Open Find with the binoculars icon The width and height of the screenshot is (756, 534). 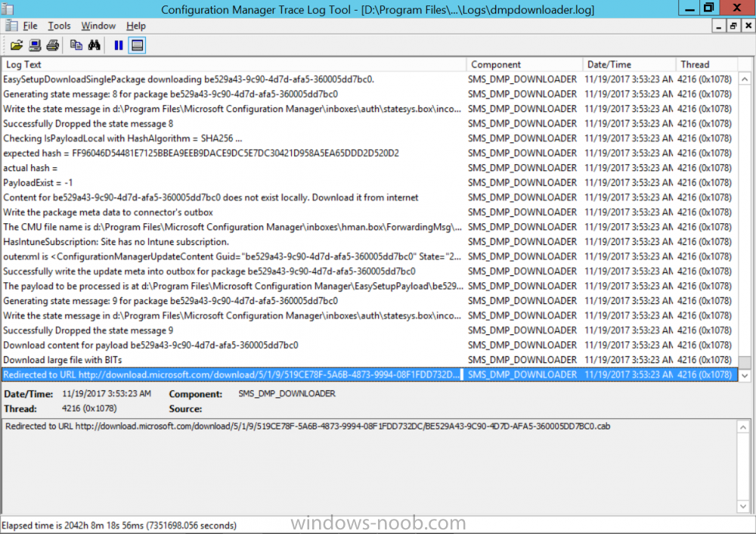(94, 45)
